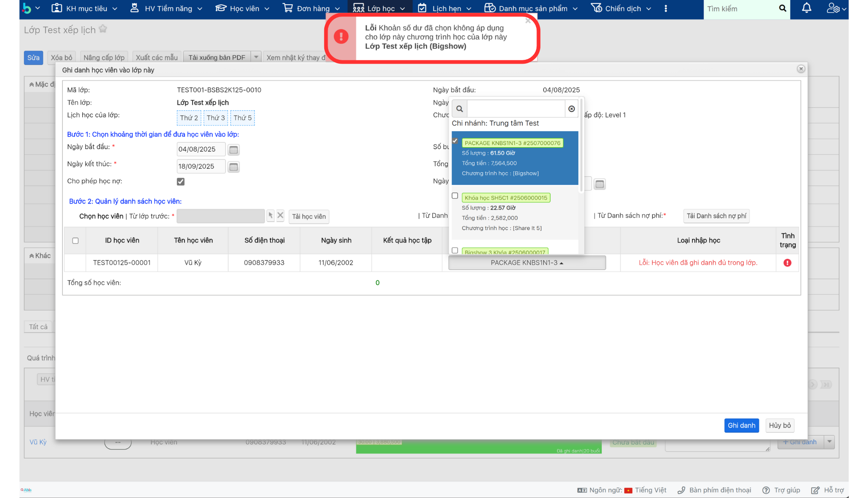This screenshot has height=498, width=868.
Task: Click the notification bell icon
Action: coord(806,8)
